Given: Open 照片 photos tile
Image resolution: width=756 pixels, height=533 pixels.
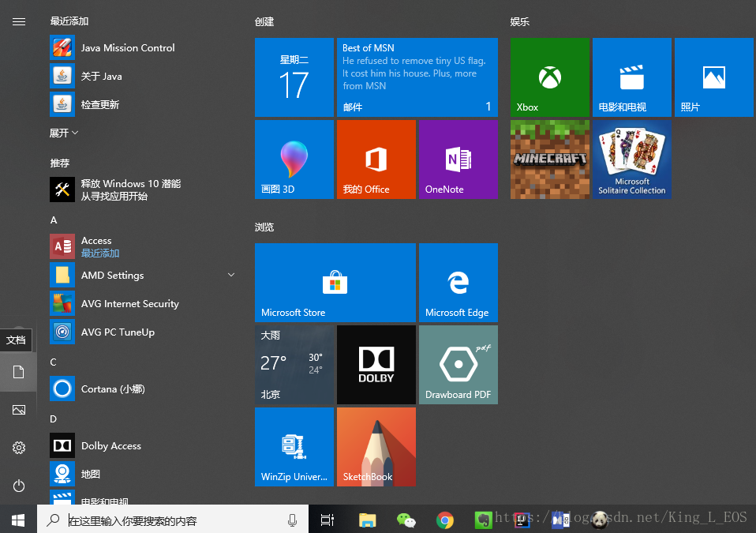Looking at the screenshot, I should pos(713,77).
